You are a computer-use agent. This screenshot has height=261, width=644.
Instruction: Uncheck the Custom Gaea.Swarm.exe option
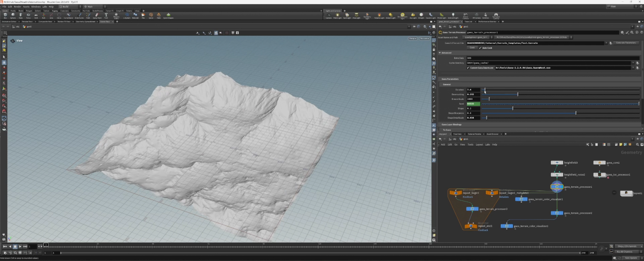click(x=468, y=68)
